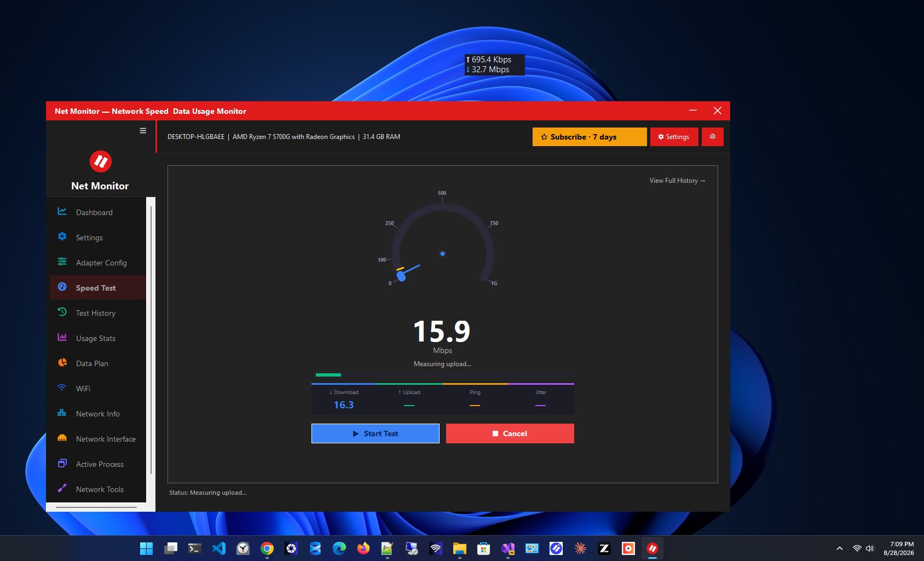
Task: Click the Speed Test gauge icon in sidebar
Action: pyautogui.click(x=62, y=287)
